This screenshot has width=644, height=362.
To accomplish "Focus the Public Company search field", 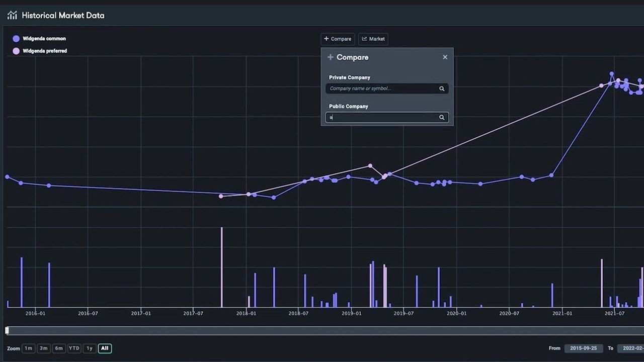I will [x=387, y=118].
